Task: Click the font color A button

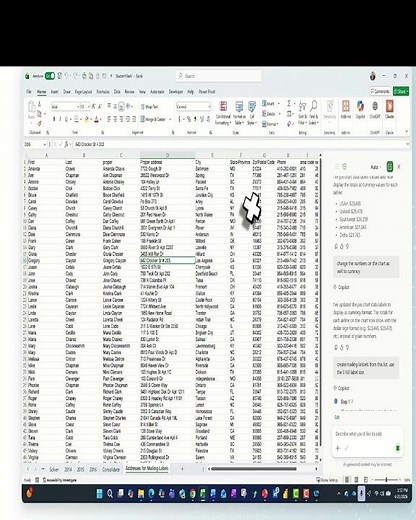Action: [x=97, y=119]
